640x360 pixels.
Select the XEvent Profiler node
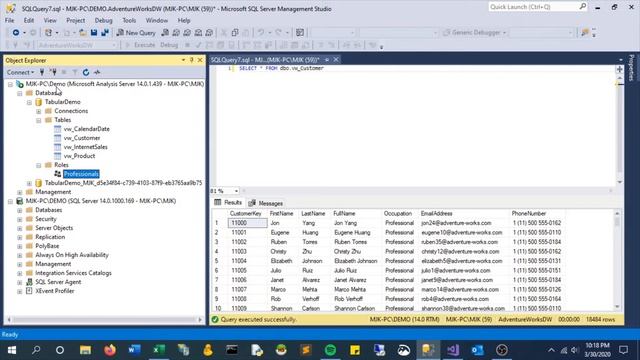(55, 291)
